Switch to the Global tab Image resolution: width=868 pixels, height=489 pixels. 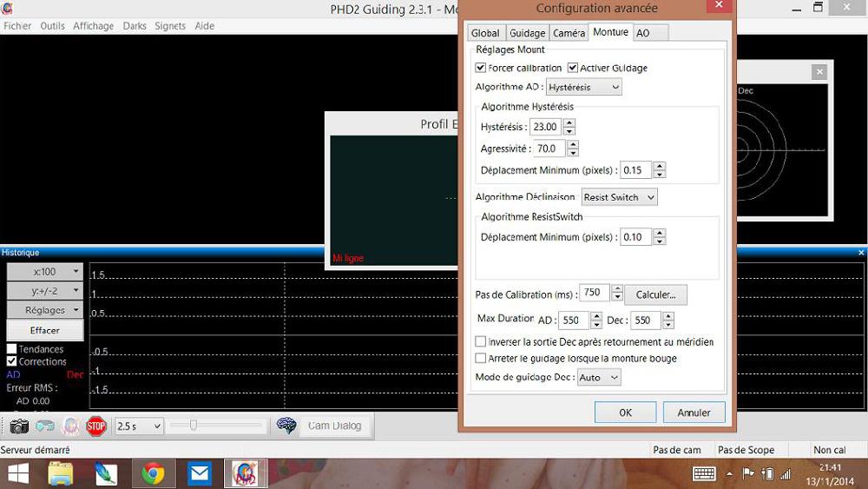point(485,33)
